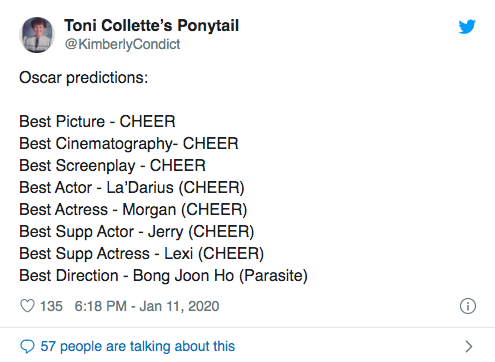Viewport: 495px width, 362px height.
Task: Open the Toni Collette's Ponytail display name
Action: pos(152,26)
